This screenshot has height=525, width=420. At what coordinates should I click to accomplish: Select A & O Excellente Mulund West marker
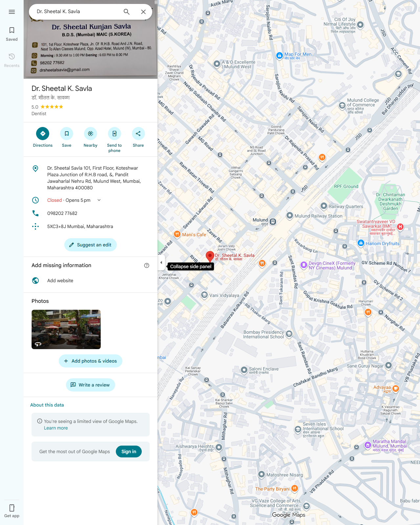coord(217,64)
